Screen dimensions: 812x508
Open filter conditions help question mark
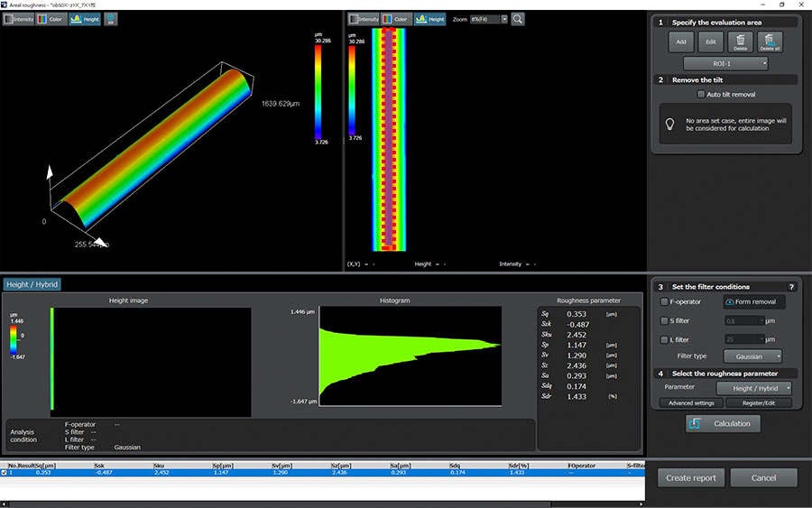tap(792, 287)
